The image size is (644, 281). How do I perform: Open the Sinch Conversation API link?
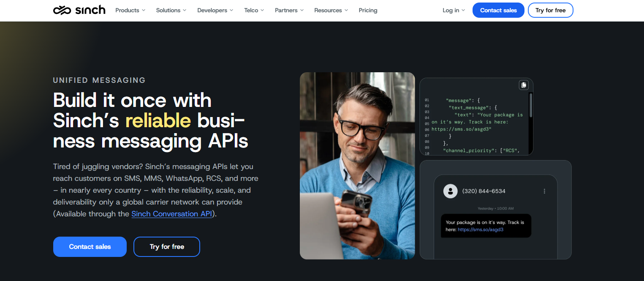(172, 214)
